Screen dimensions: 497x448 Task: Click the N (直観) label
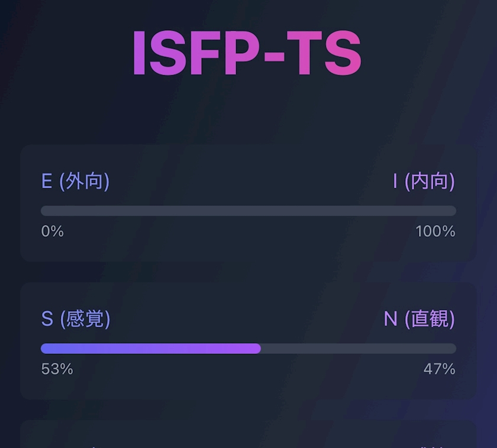[419, 319]
